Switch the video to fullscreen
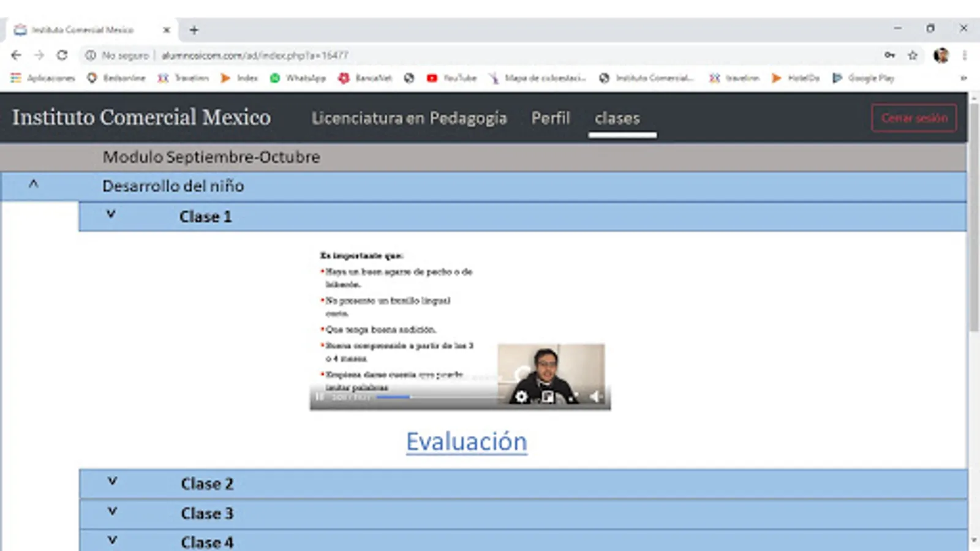This screenshot has height=551, width=980. [x=573, y=397]
